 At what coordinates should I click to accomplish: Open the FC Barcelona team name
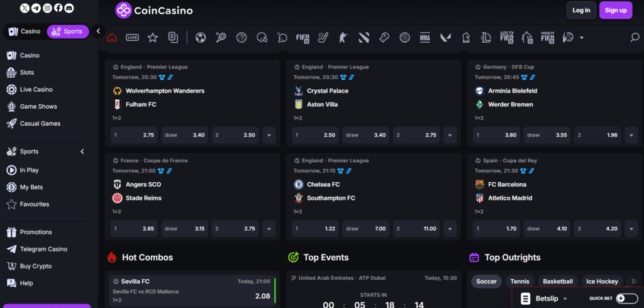(x=507, y=184)
